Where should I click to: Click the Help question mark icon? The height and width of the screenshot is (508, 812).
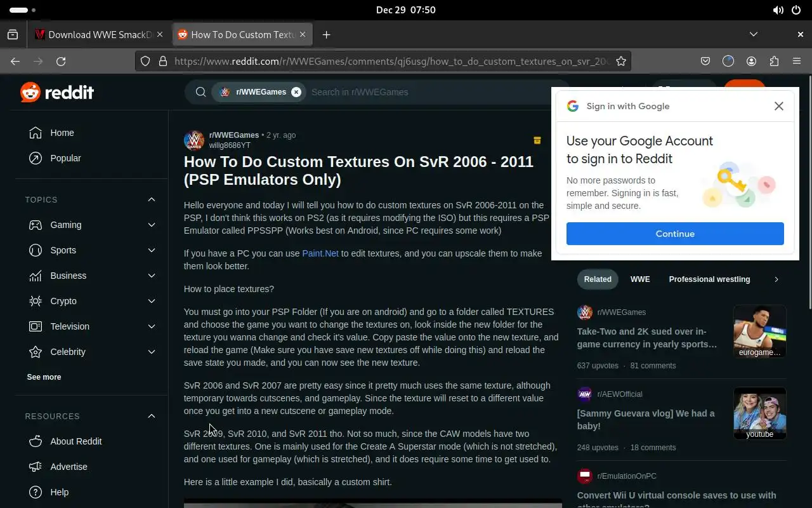(x=36, y=492)
